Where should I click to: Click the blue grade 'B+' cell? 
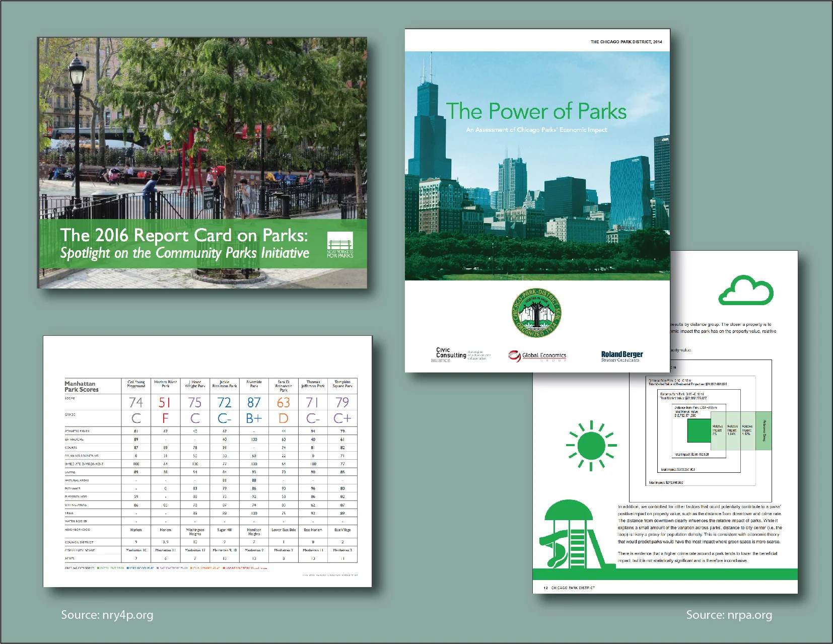(x=254, y=418)
